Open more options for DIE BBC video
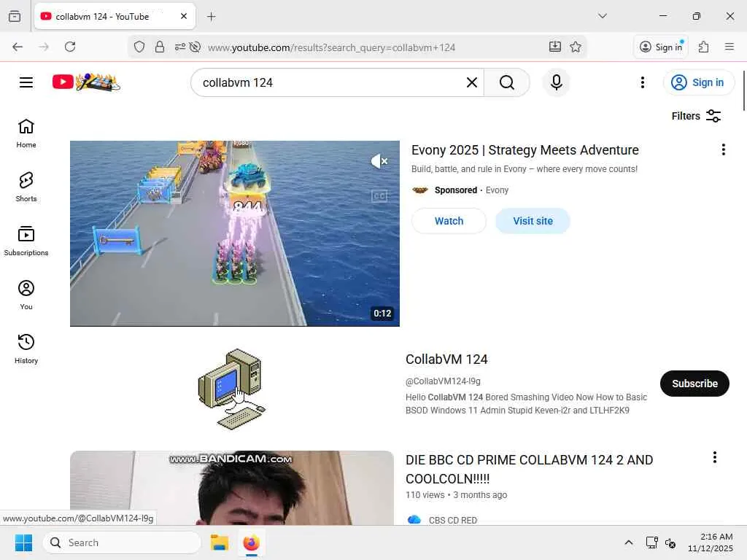The image size is (747, 560). pyautogui.click(x=715, y=457)
